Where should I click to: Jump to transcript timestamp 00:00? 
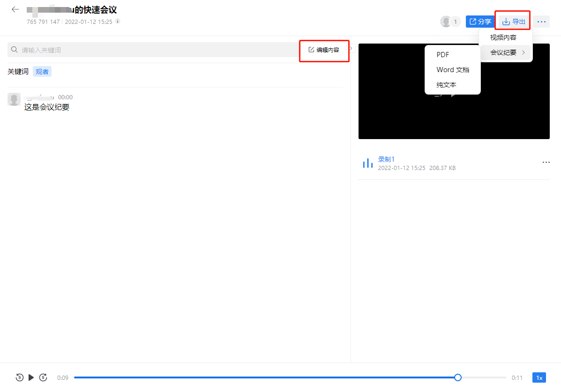pyautogui.click(x=65, y=97)
